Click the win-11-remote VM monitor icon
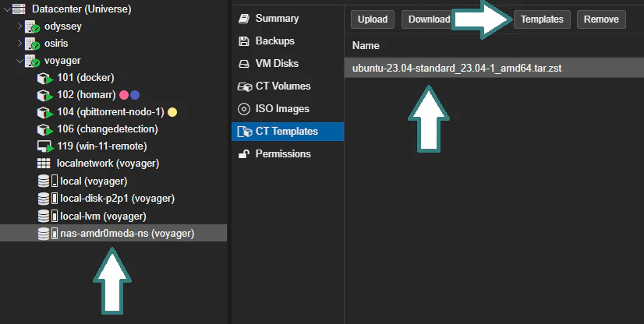 [45, 146]
